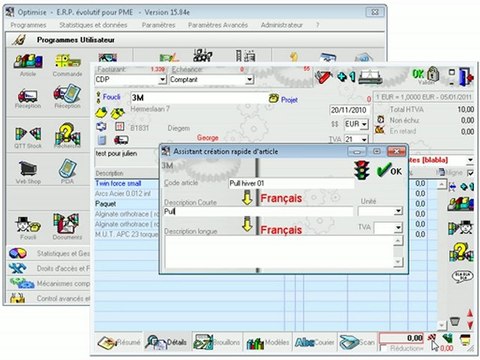Open the TVA dropdown in assistant

tap(398, 228)
